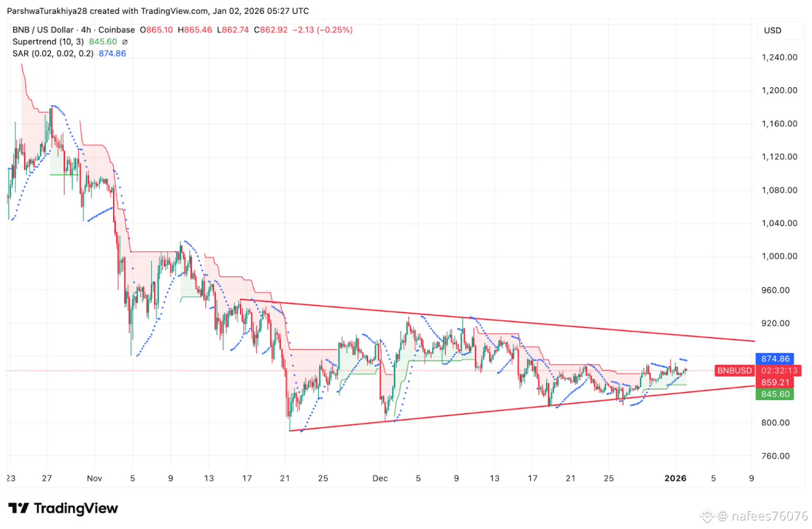Viewport: 812px width, 529px height.
Task: Click the TradingView wordmark at the bottom
Action: pyautogui.click(x=76, y=508)
